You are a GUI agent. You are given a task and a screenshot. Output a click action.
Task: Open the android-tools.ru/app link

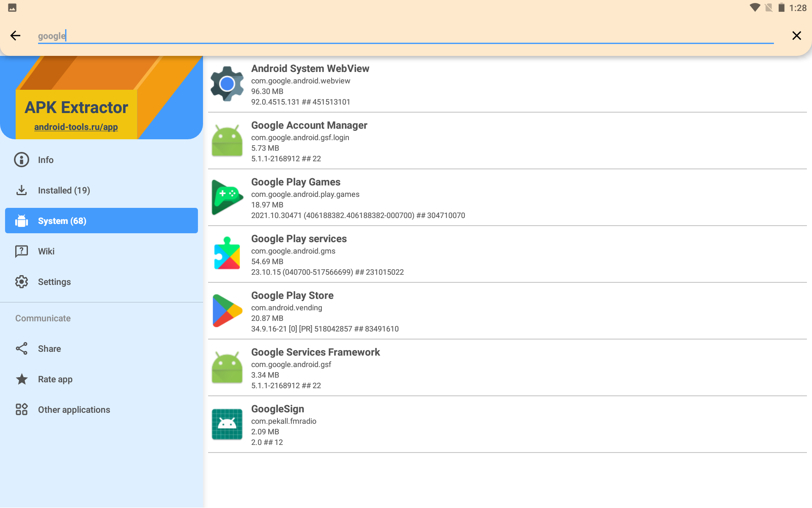(76, 127)
